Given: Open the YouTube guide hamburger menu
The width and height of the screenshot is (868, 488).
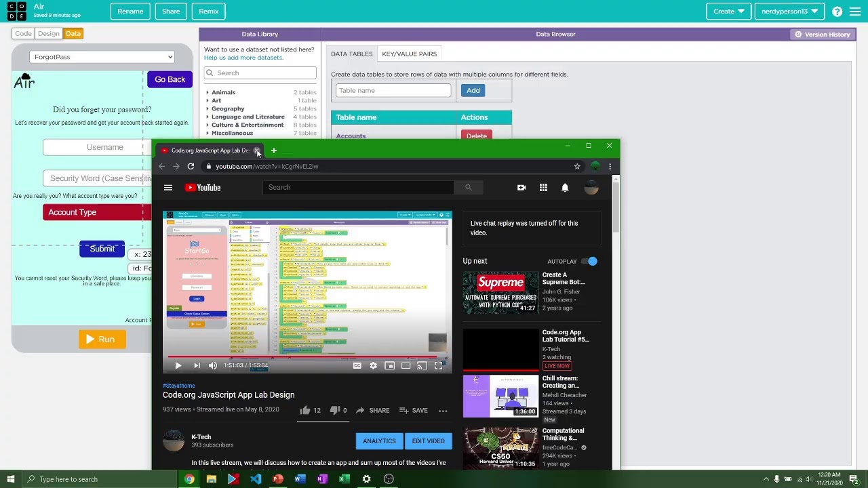Looking at the screenshot, I should click(168, 188).
